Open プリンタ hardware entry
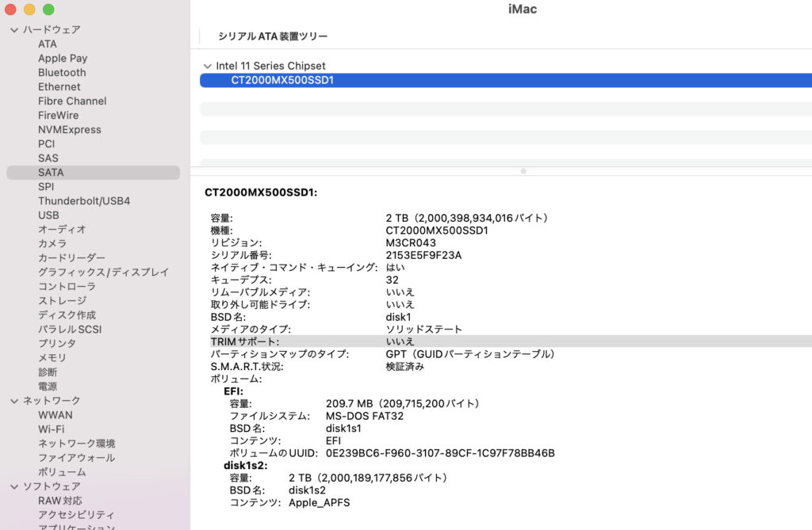The width and height of the screenshot is (812, 530). point(57,343)
